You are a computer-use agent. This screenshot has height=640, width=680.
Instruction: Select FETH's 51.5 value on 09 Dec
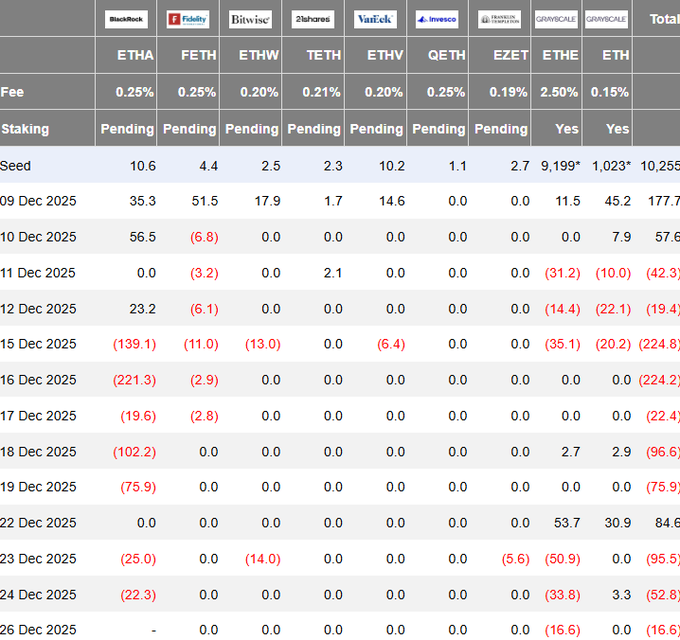coord(204,201)
